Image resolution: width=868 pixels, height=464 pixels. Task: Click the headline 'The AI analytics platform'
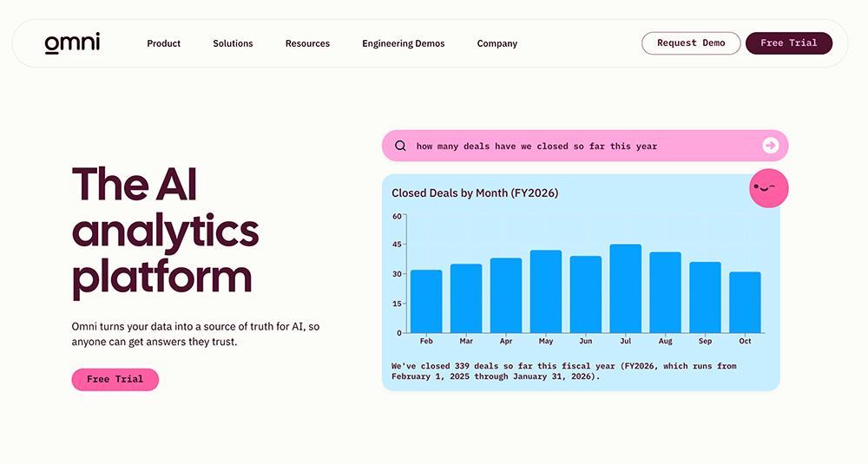(x=165, y=232)
